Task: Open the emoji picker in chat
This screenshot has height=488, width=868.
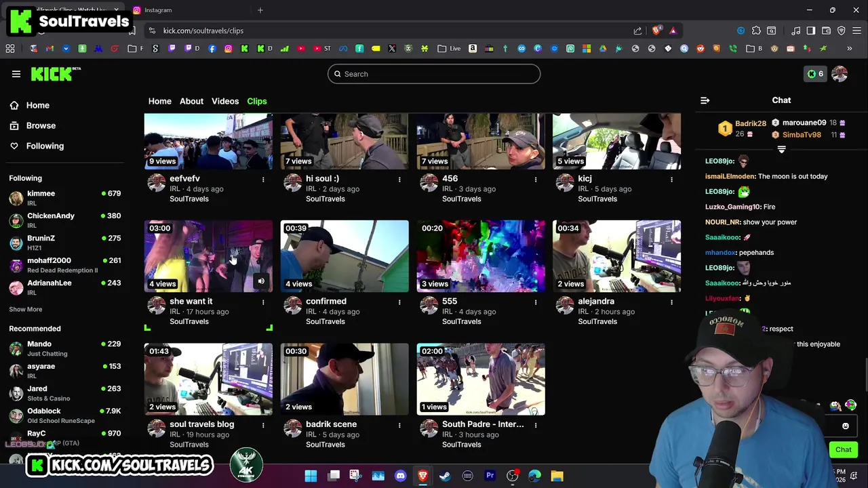Action: [x=845, y=426]
